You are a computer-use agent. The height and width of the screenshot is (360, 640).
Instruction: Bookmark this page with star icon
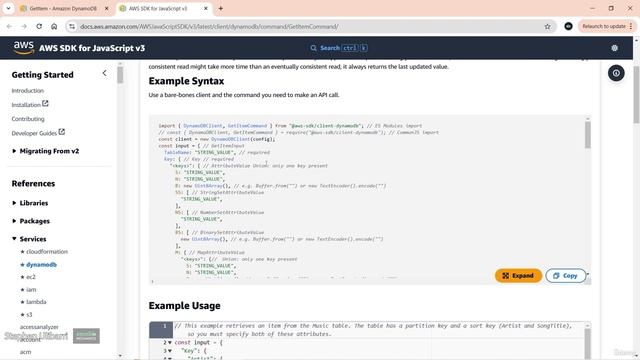(x=547, y=27)
